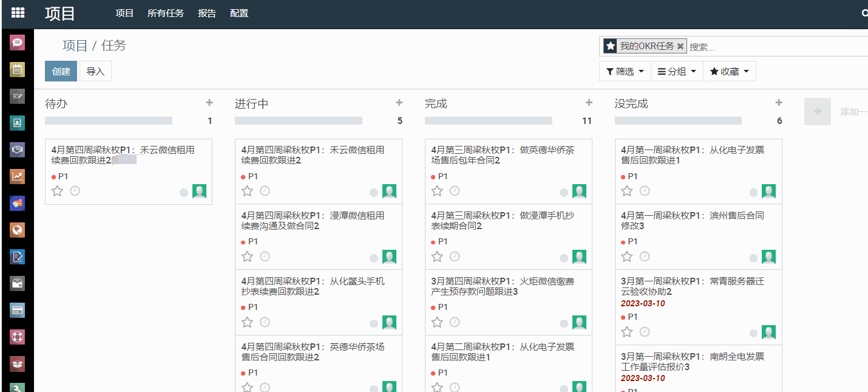The height and width of the screenshot is (392, 868).
Task: Open the Calendar app in sidebar
Action: click(18, 69)
